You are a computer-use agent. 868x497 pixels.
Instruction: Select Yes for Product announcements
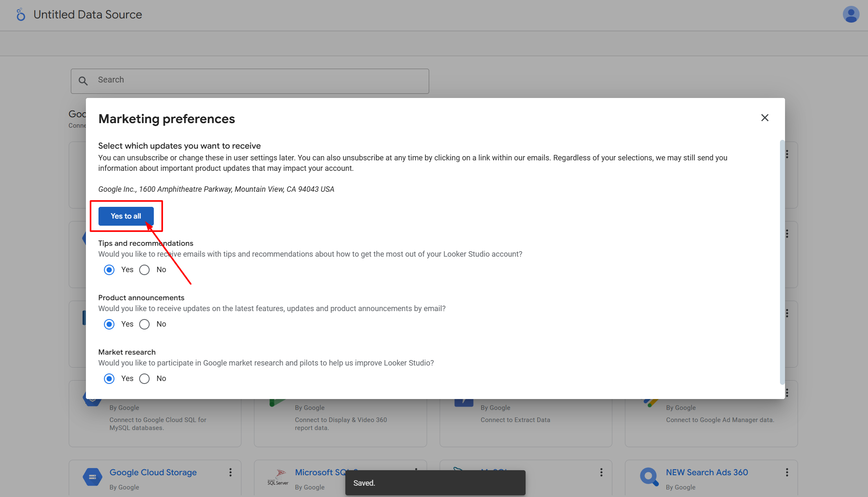(109, 324)
